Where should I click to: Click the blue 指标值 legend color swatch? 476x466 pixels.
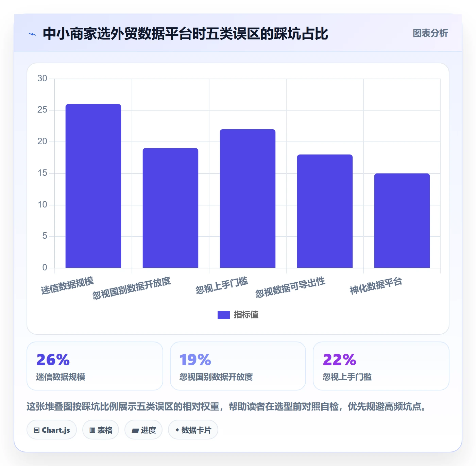click(223, 315)
